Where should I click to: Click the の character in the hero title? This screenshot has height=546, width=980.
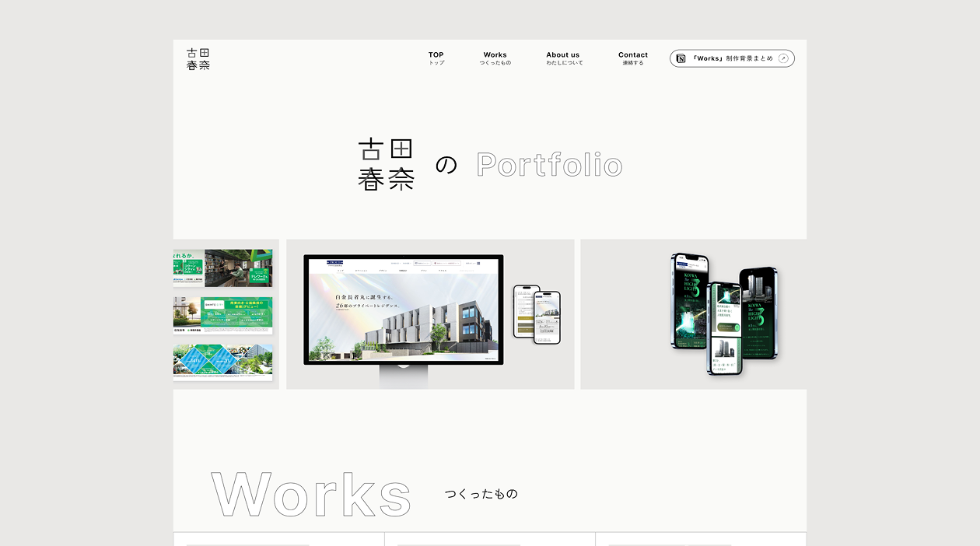pyautogui.click(x=446, y=165)
